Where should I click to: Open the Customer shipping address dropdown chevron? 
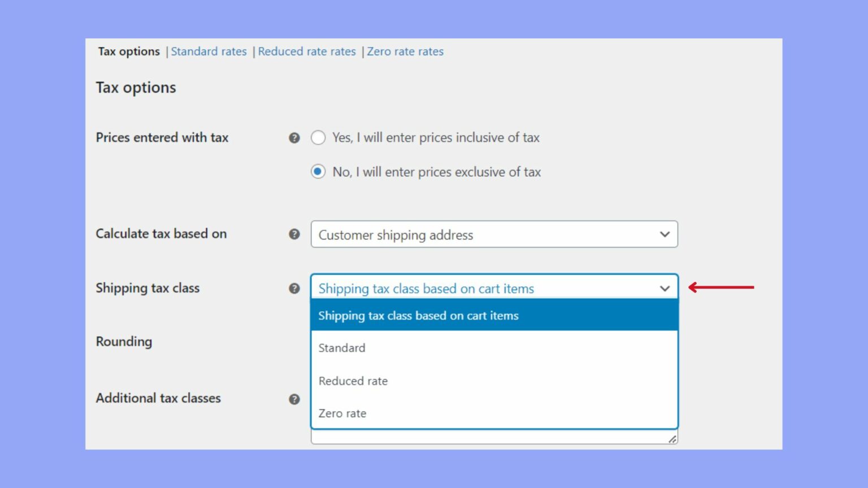pyautogui.click(x=665, y=233)
